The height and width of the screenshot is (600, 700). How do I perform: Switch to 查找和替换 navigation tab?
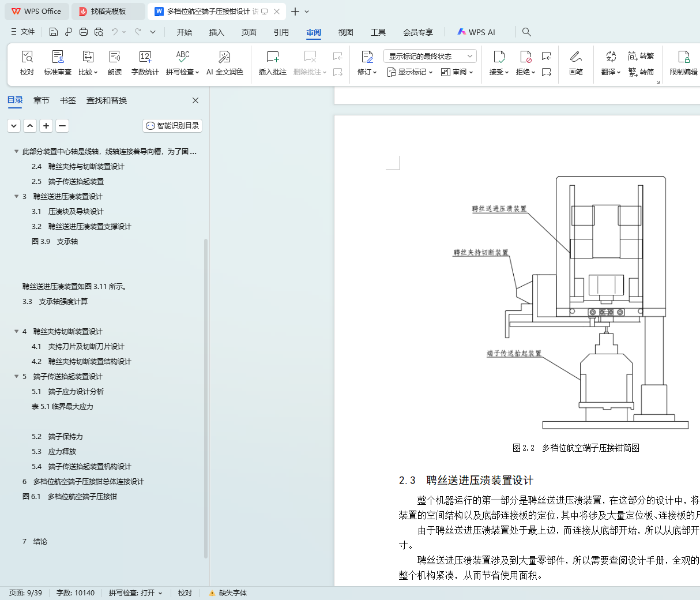pos(107,100)
